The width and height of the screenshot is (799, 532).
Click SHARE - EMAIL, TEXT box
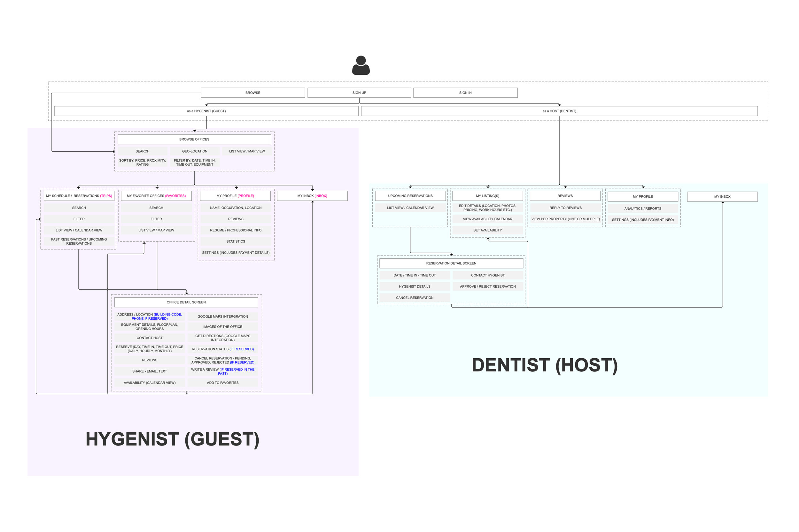coord(149,371)
